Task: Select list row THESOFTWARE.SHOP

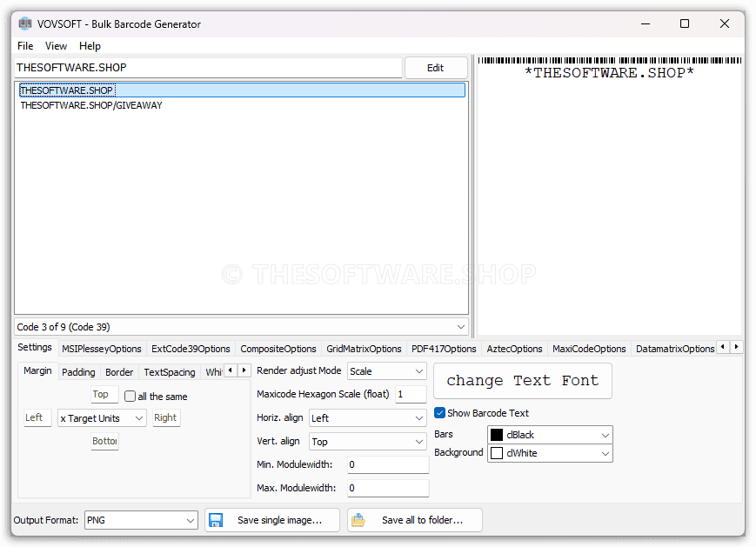Action: tap(242, 90)
